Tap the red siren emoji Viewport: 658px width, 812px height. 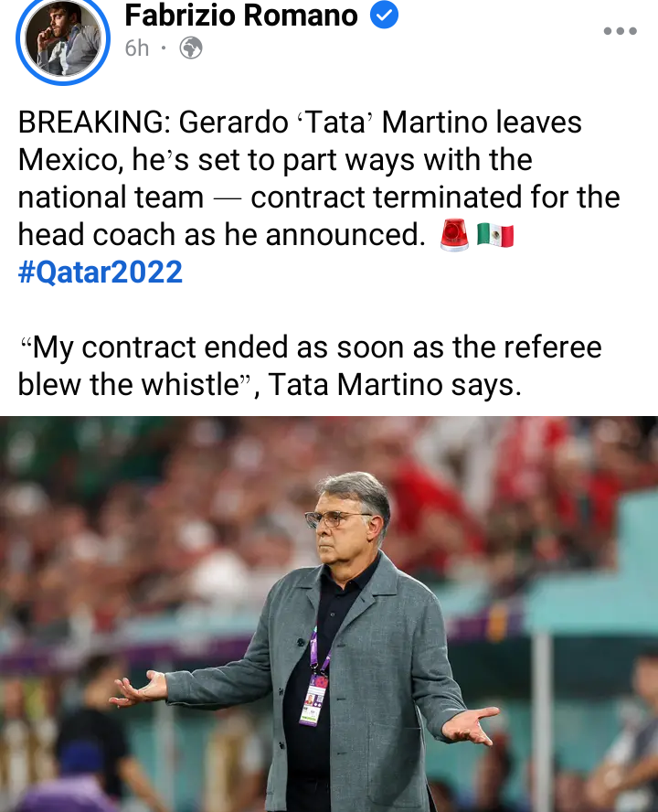[x=454, y=235]
